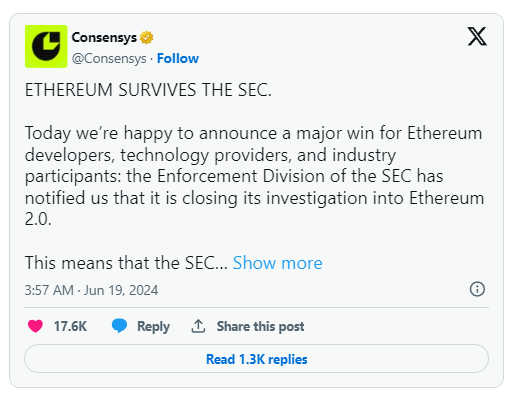Open the @Consensys handle link

click(109, 58)
